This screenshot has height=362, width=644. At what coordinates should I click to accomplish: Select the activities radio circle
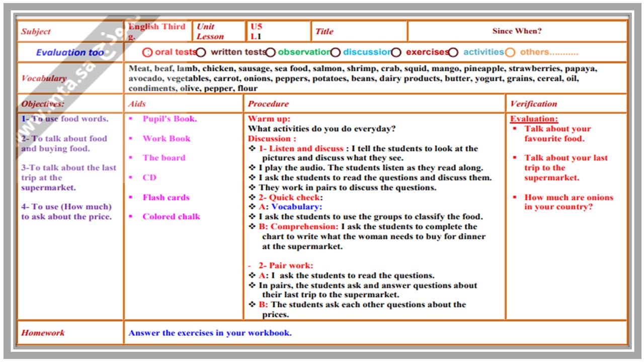click(453, 52)
